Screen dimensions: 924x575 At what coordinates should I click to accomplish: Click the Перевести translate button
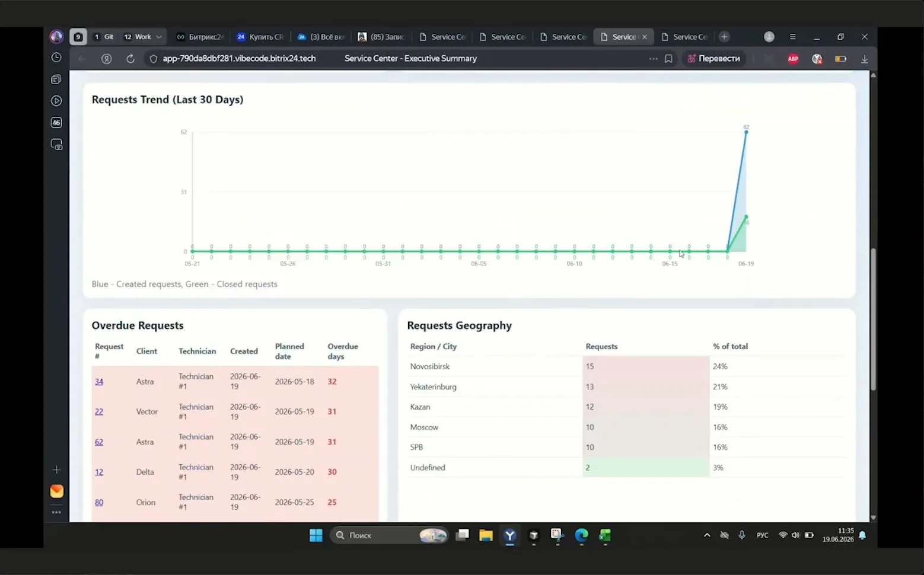tap(713, 59)
